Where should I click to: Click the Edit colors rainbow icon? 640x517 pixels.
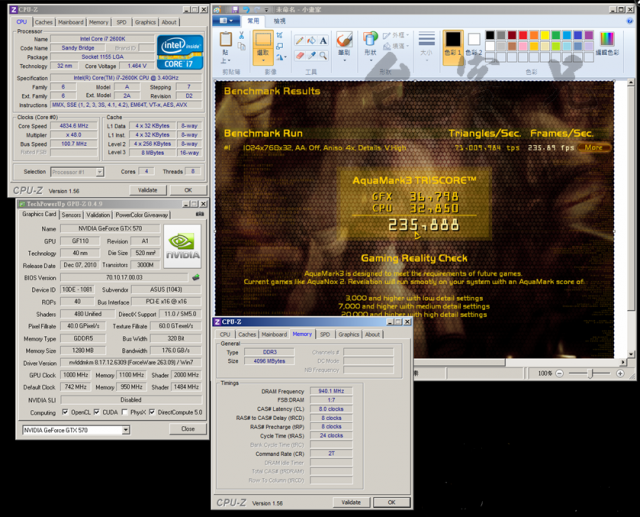tap(607, 39)
